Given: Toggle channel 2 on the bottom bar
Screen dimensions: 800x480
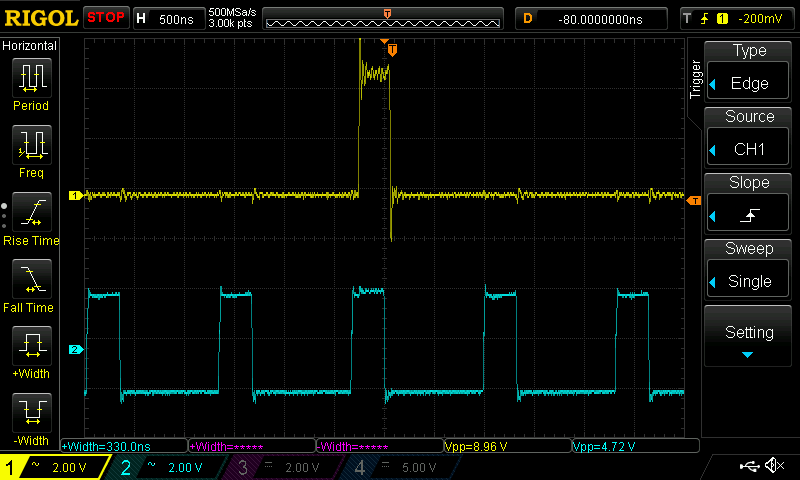Looking at the screenshot, I should click(164, 467).
